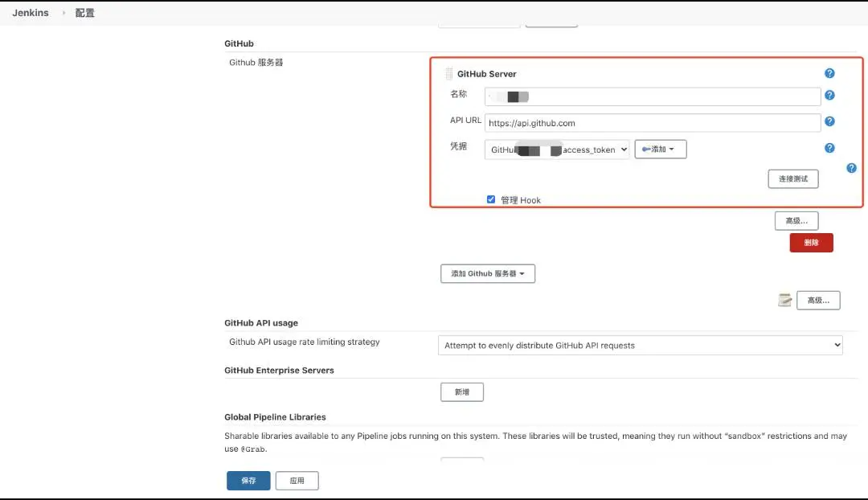Open the 凭据 access_token dropdown
868x500 pixels.
[x=557, y=150]
